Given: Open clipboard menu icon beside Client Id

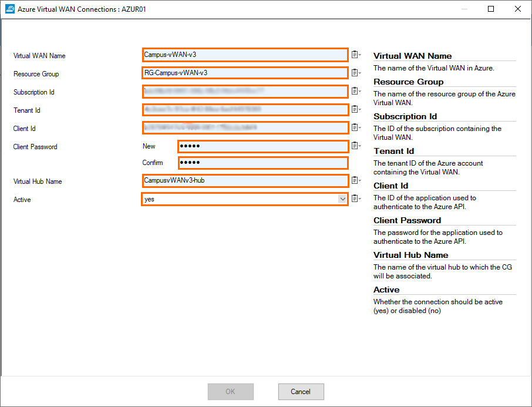Looking at the screenshot, I should pyautogui.click(x=356, y=127).
